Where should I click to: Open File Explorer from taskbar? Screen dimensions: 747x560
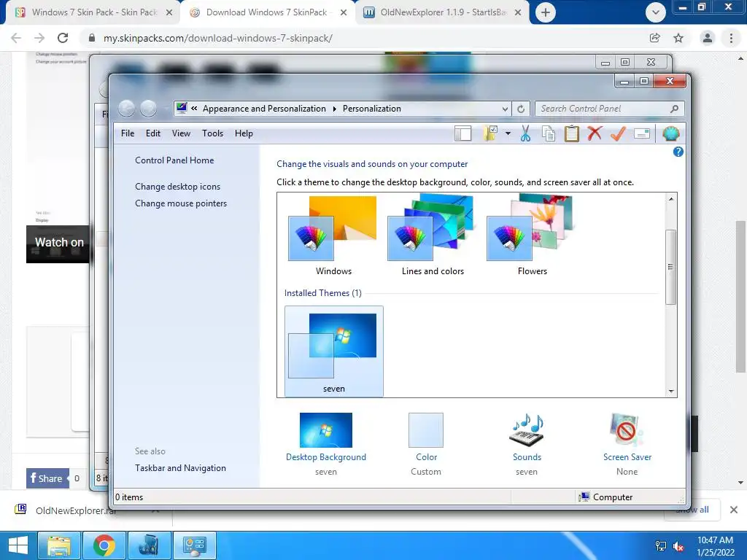[x=58, y=545]
